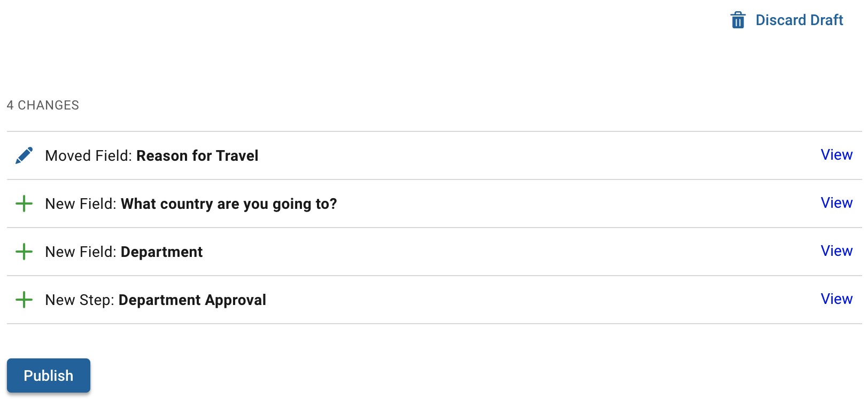The height and width of the screenshot is (399, 868).
Task: Click the Discard Draft trash icon
Action: click(x=738, y=20)
